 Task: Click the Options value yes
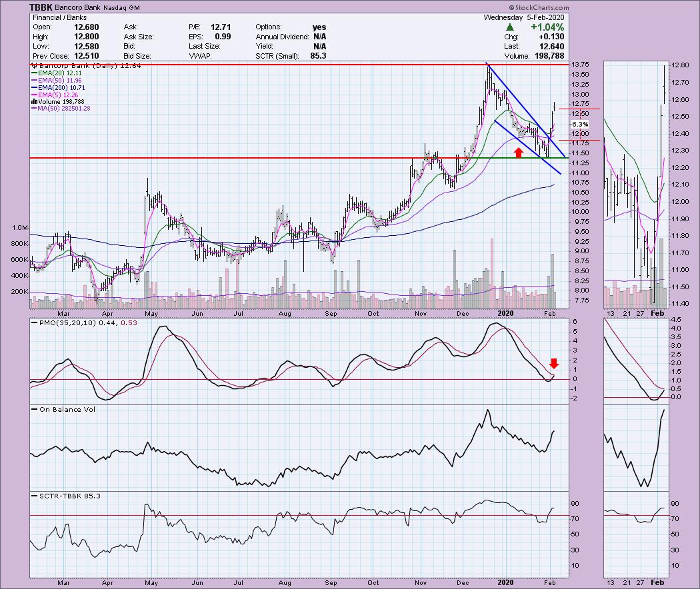click(x=319, y=27)
